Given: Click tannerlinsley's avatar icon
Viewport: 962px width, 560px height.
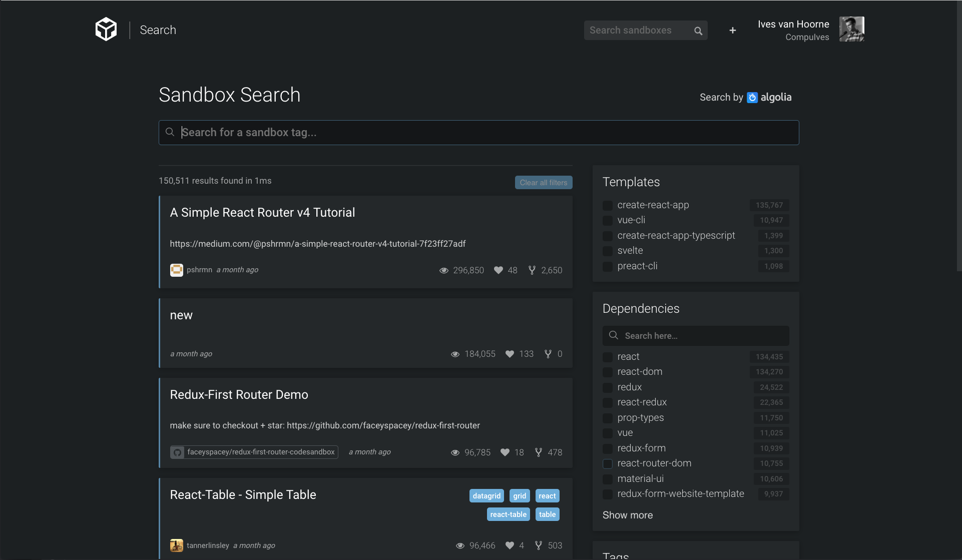Looking at the screenshot, I should coord(176,545).
